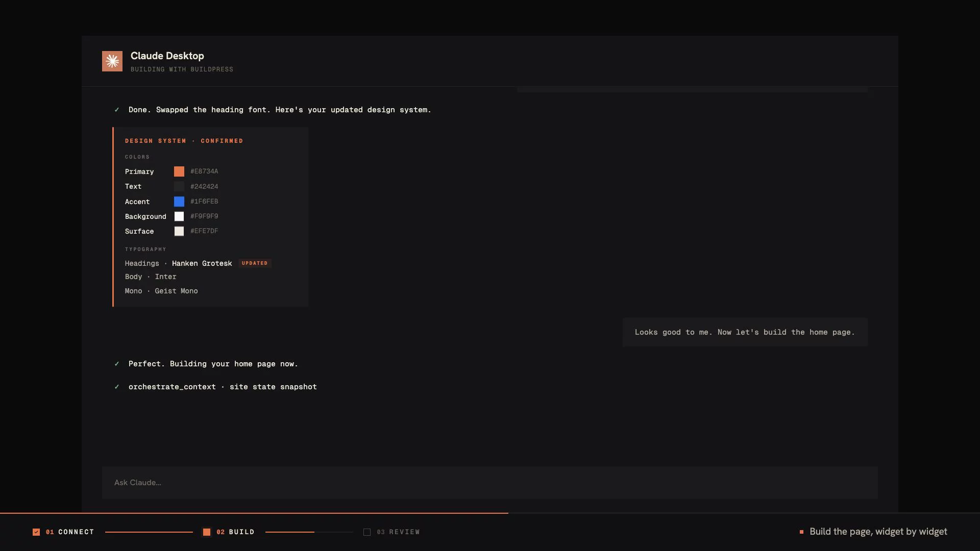The image size is (980, 551).
Task: Click the Accent blue color swatch
Action: point(179,202)
